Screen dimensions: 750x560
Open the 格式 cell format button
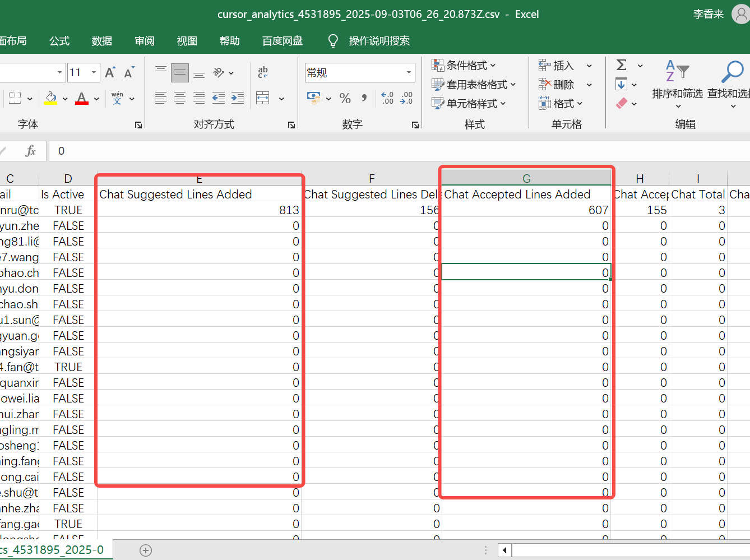point(561,104)
